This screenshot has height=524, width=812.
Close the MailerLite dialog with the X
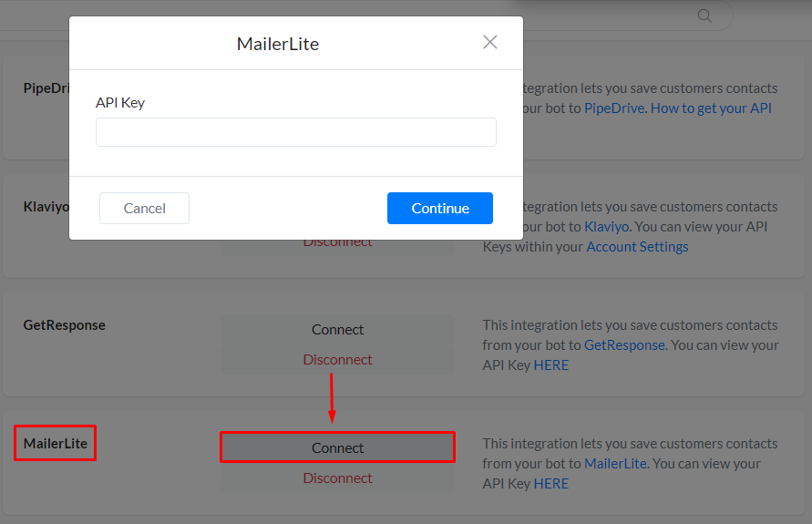(490, 42)
